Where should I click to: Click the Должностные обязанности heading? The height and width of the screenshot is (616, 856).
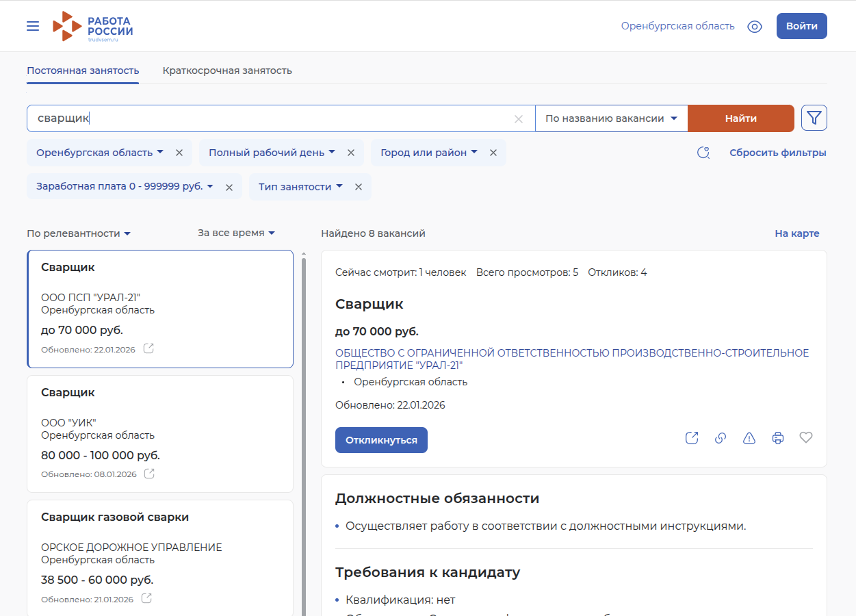[x=437, y=498]
